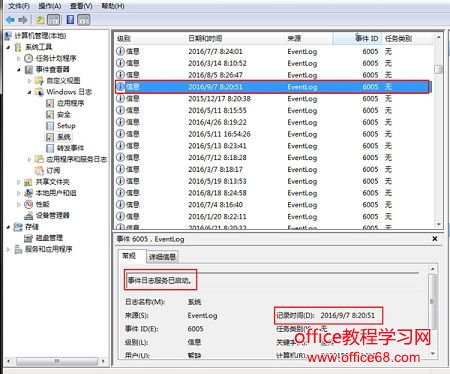Image resolution: width=450 pixels, height=374 pixels.
Task: Toggle the Show/Hide action pane icon
Action: coord(84,20)
